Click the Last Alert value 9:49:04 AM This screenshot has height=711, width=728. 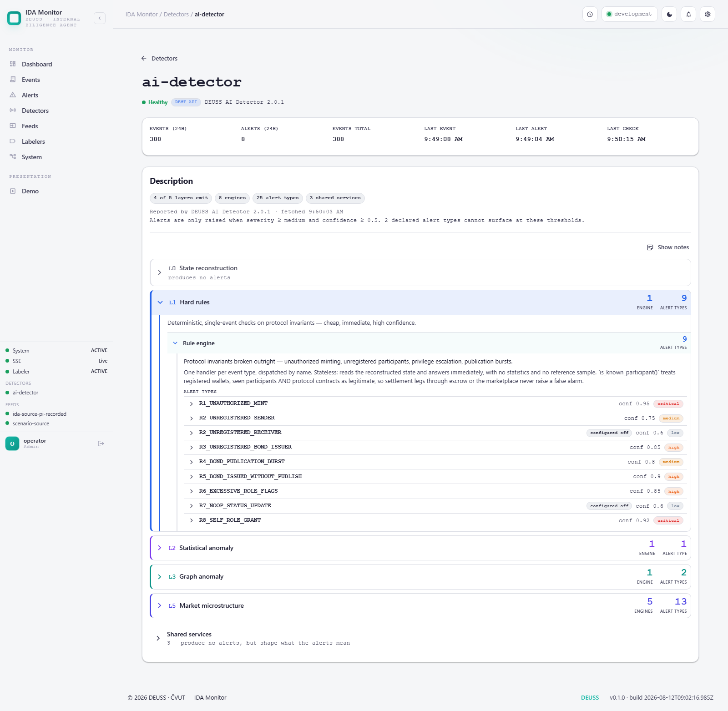click(535, 139)
